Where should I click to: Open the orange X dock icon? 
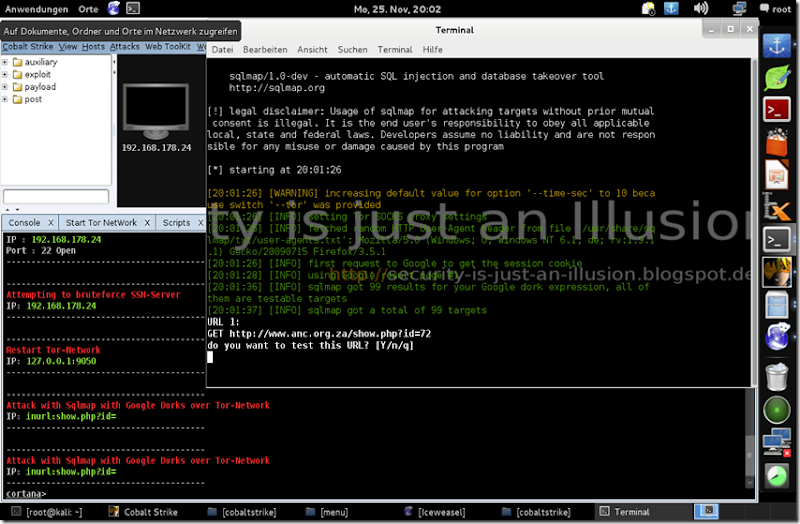click(777, 207)
